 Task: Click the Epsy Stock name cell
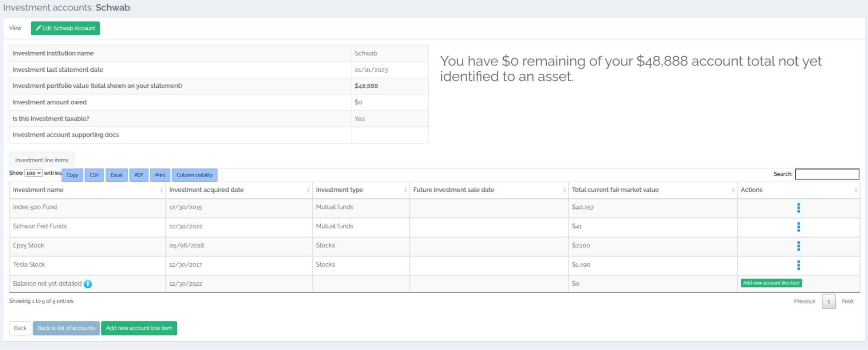pos(87,246)
